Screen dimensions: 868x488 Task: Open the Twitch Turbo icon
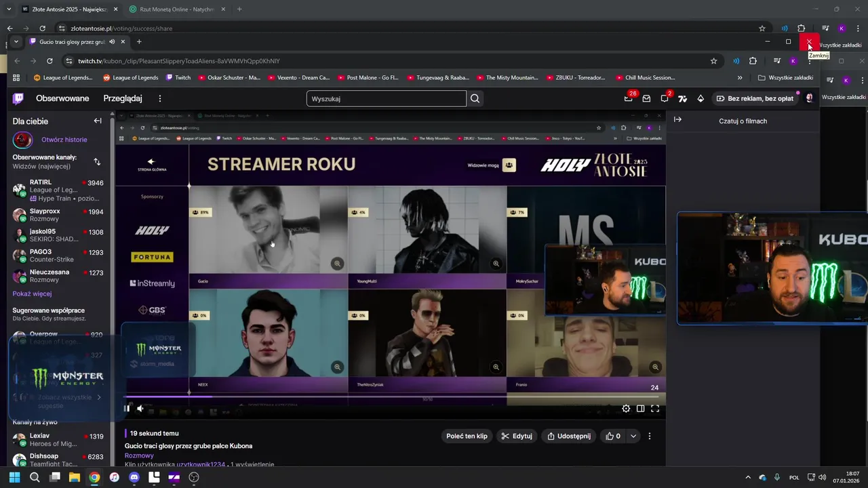click(682, 98)
